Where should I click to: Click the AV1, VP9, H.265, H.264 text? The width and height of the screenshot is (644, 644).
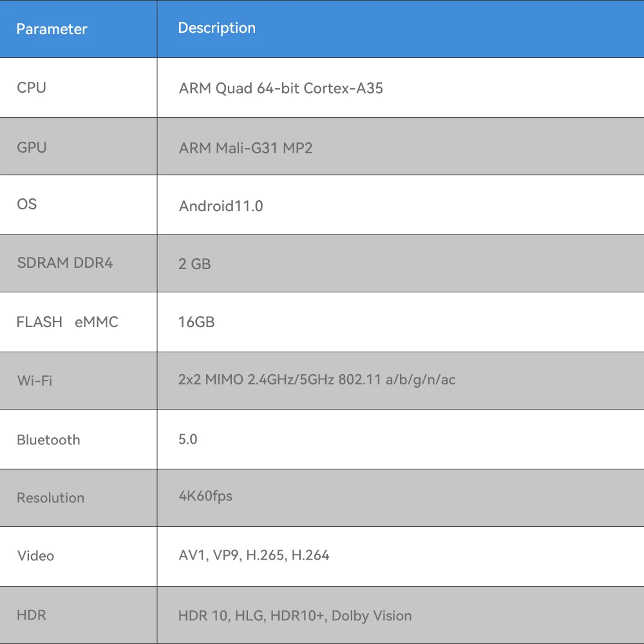pyautogui.click(x=254, y=555)
